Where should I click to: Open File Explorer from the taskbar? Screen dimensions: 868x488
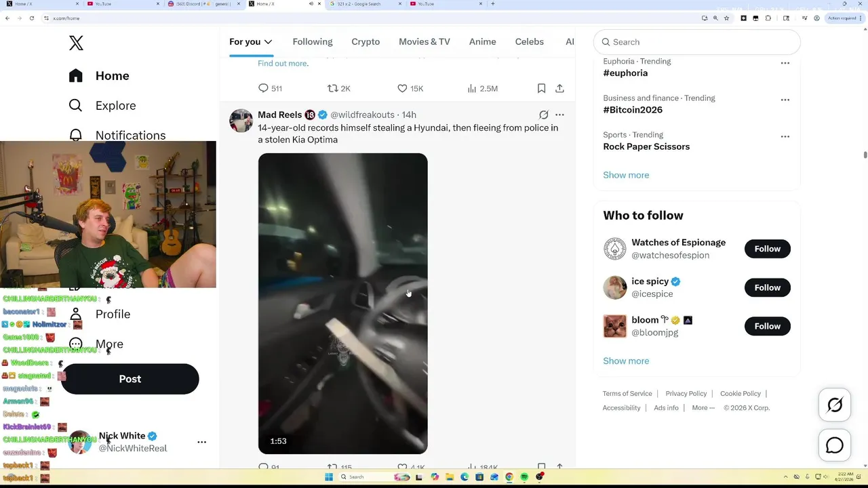(x=450, y=477)
